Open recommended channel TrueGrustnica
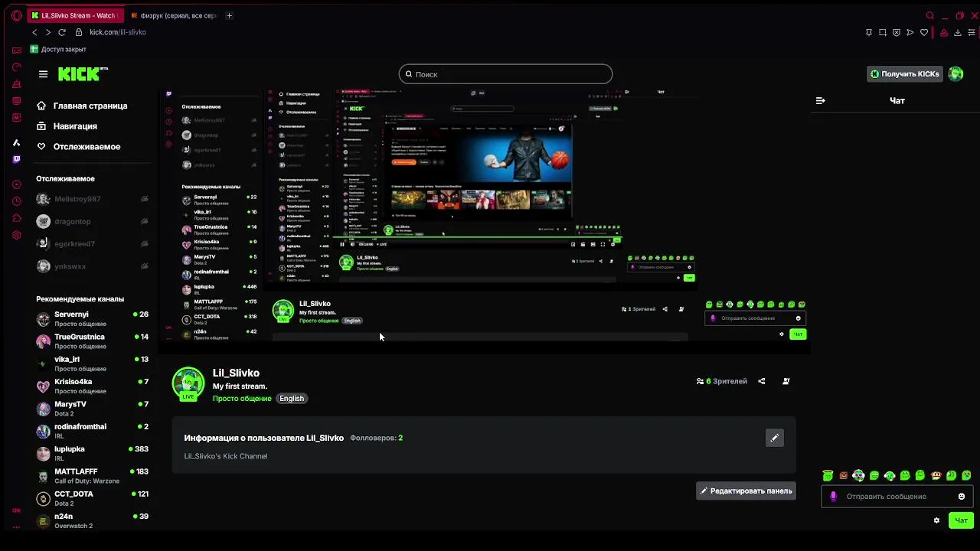The image size is (980, 551). pyautogui.click(x=92, y=341)
